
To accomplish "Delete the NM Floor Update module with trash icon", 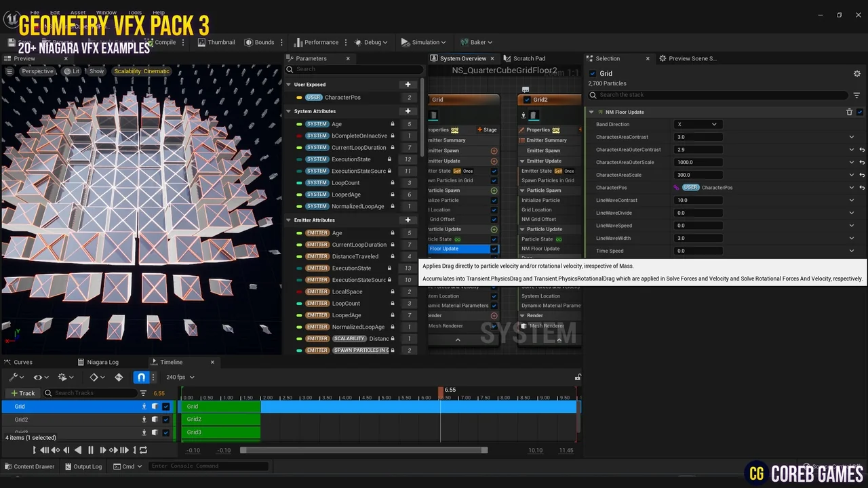I will tap(849, 113).
